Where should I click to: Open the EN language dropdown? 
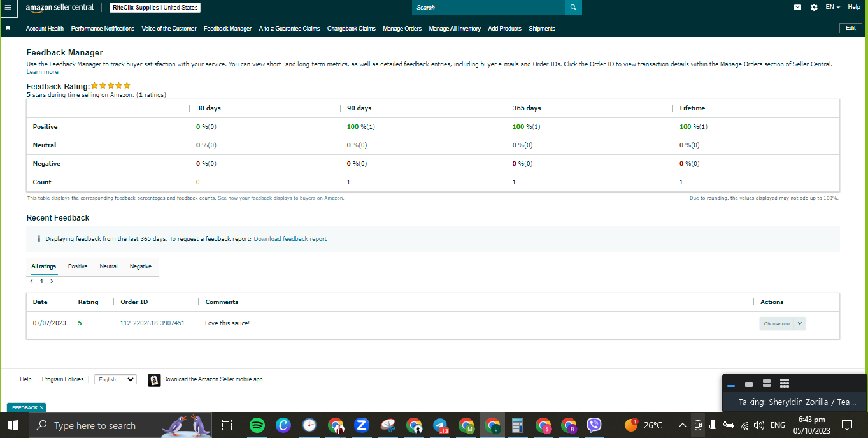pyautogui.click(x=832, y=7)
